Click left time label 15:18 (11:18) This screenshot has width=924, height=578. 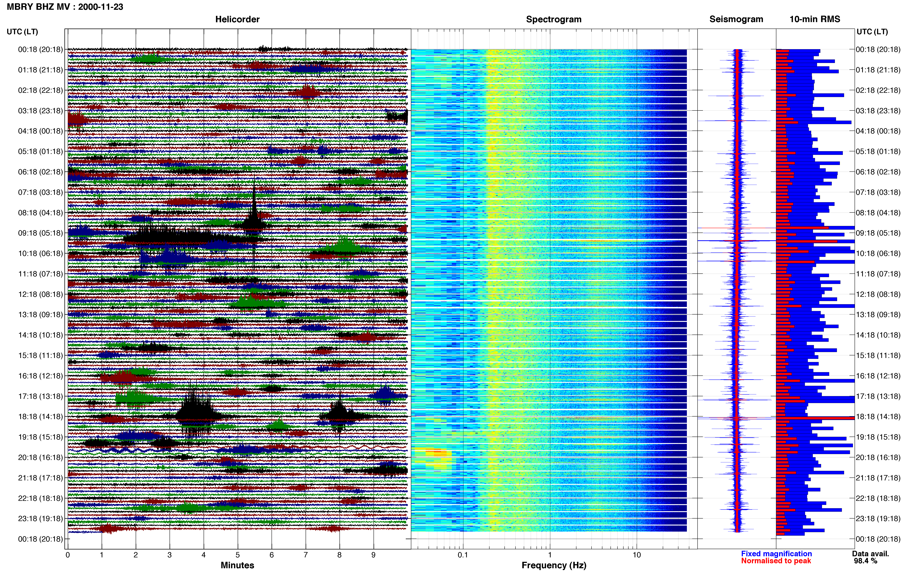41,356
